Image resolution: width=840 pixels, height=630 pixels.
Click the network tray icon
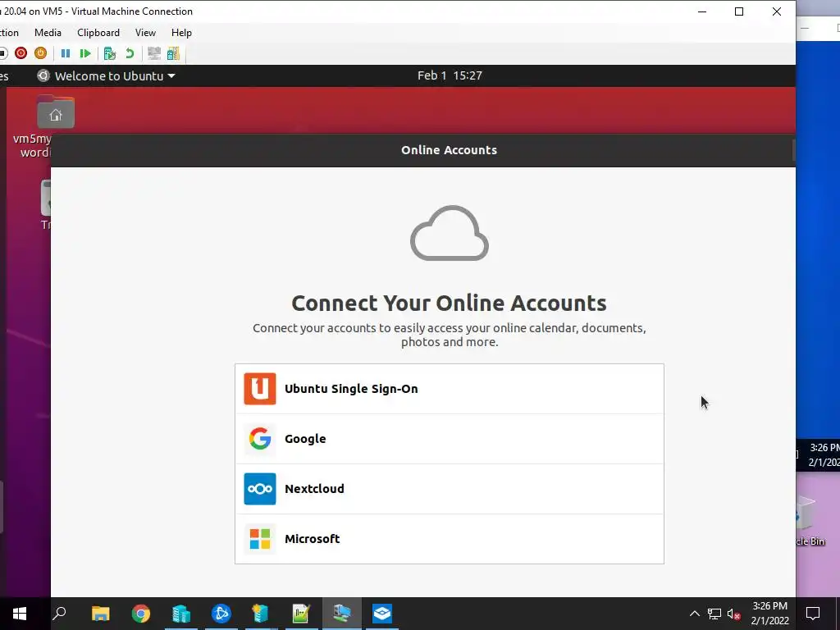714,614
